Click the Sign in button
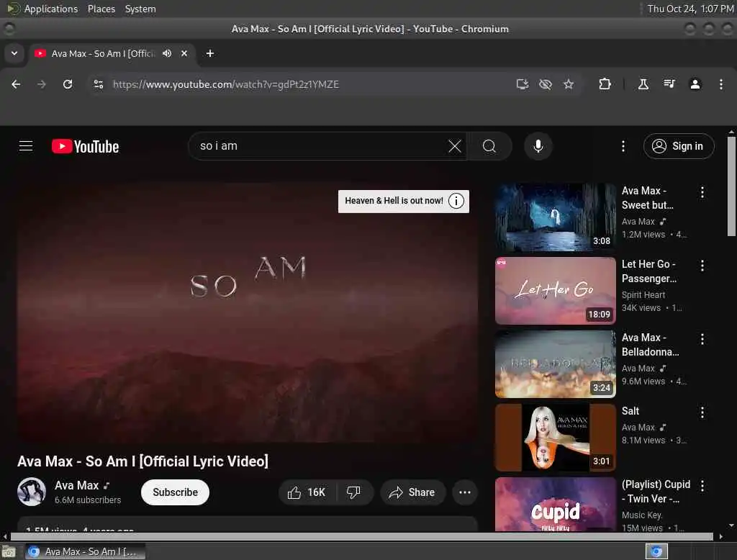This screenshot has width=737, height=560. [678, 146]
